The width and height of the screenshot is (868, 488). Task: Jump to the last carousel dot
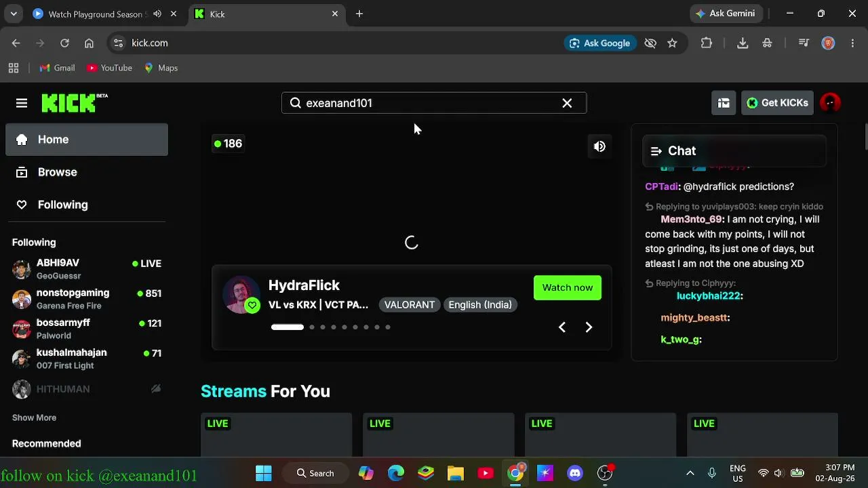click(388, 327)
